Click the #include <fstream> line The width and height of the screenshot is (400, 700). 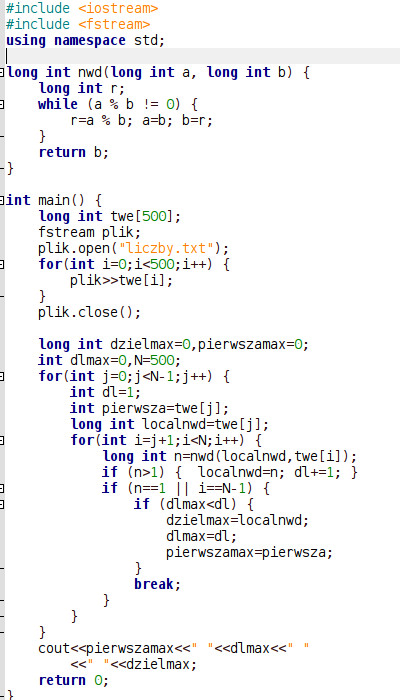(78, 24)
